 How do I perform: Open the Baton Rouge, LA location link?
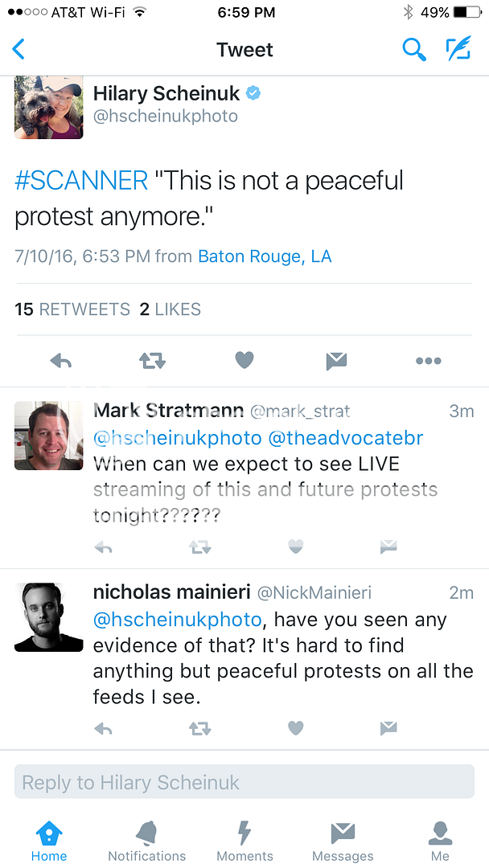[265, 257]
